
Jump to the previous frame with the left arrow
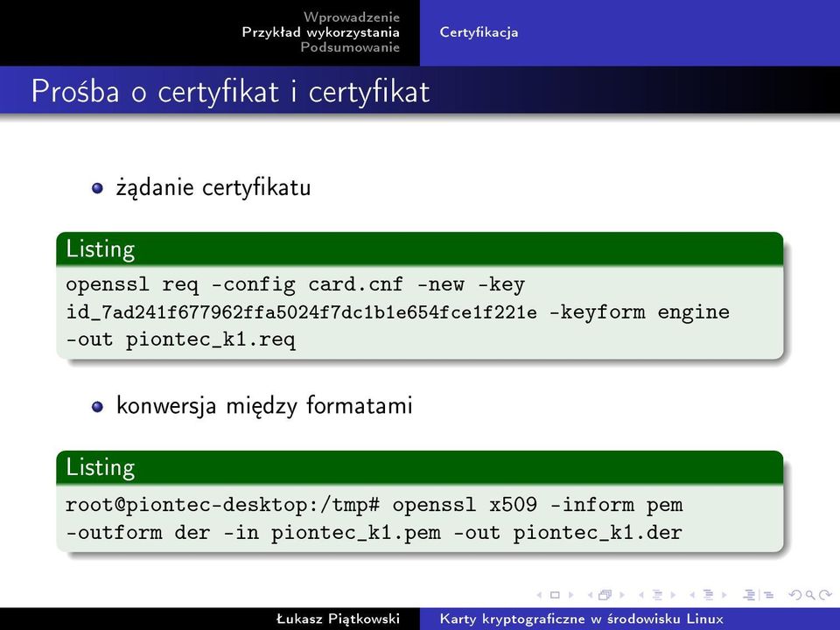click(590, 595)
